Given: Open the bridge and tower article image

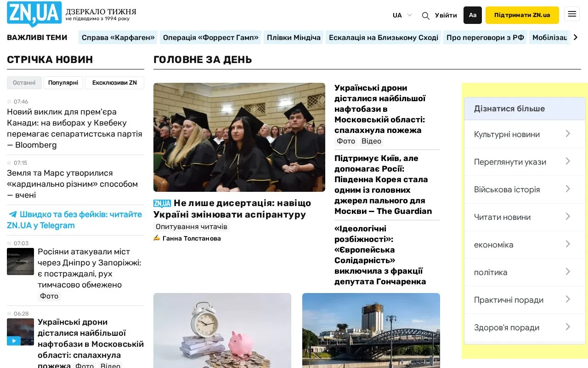Looking at the screenshot, I should point(371,330).
